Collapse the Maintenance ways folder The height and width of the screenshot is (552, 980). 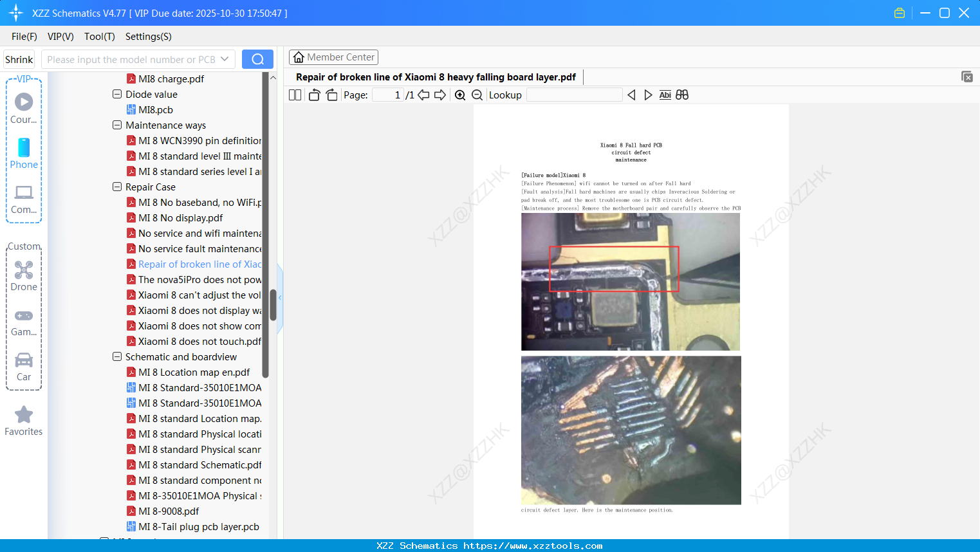point(117,125)
